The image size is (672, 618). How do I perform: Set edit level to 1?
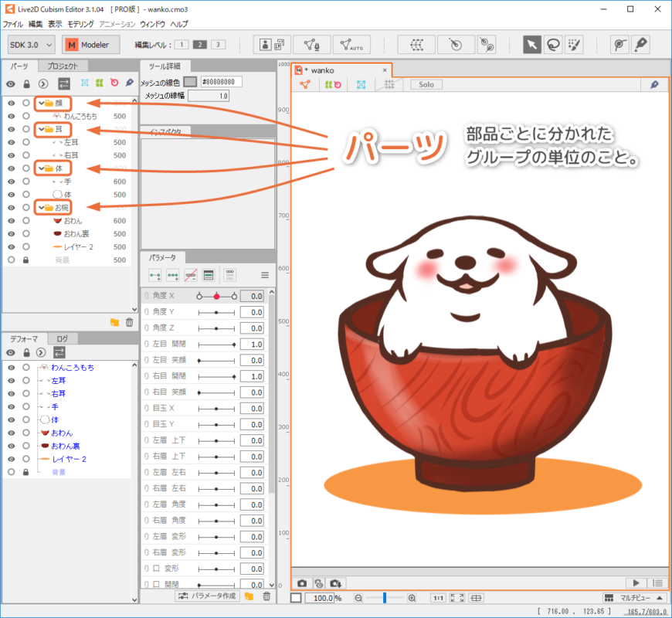(x=182, y=45)
